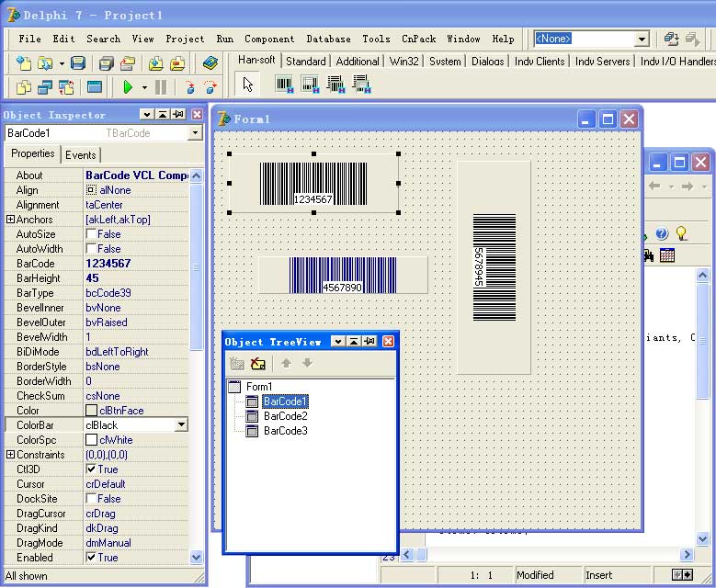Click the BarType value bcCode39
This screenshot has height=588, width=716.
tap(108, 293)
